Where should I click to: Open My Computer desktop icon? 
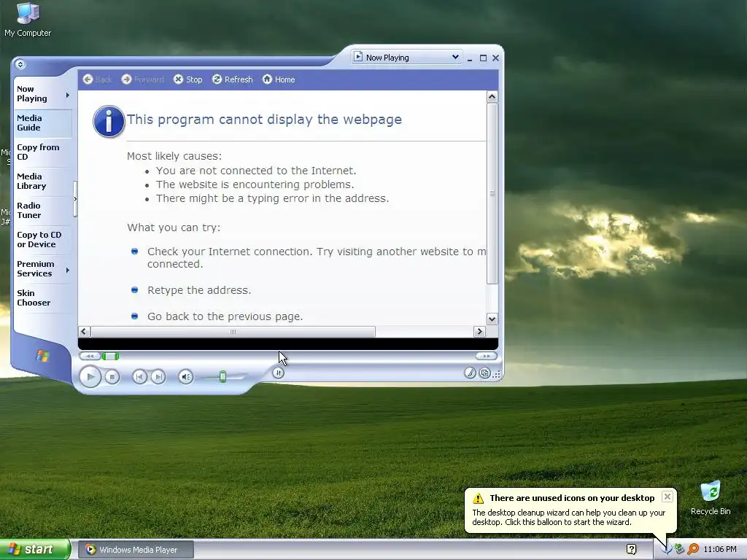28,20
